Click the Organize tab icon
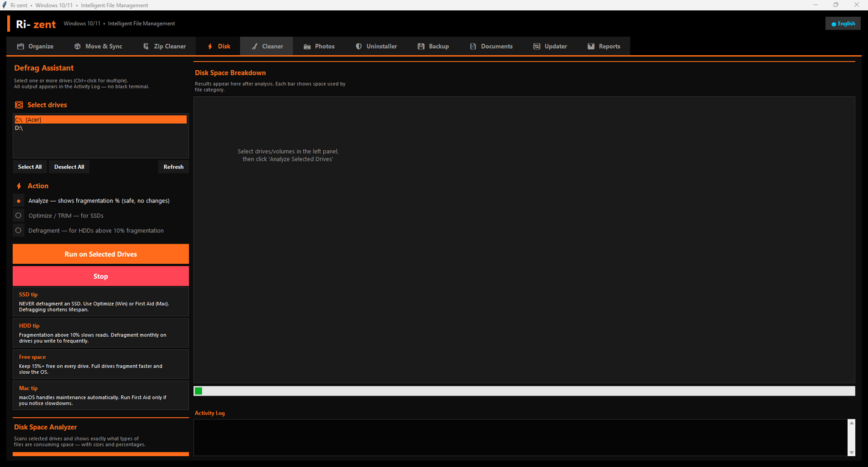This screenshot has width=868, height=467. click(x=20, y=46)
